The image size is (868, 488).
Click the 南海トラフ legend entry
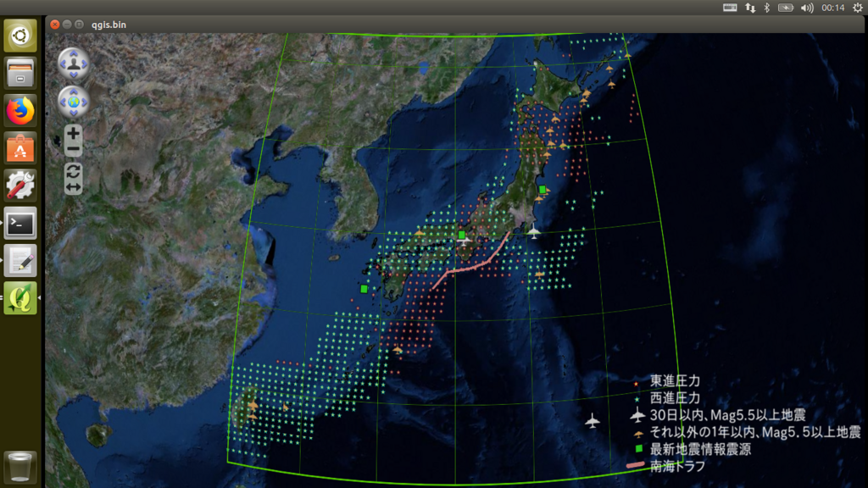[677, 466]
